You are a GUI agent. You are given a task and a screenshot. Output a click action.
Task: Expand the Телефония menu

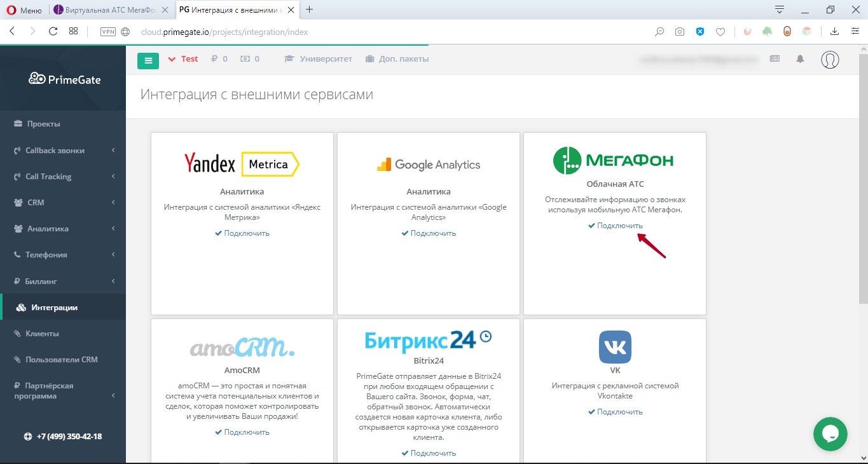click(45, 254)
